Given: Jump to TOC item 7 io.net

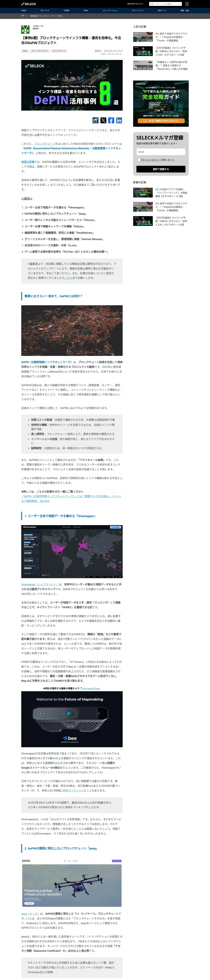Looking at the screenshot, I should click(x=51, y=245).
